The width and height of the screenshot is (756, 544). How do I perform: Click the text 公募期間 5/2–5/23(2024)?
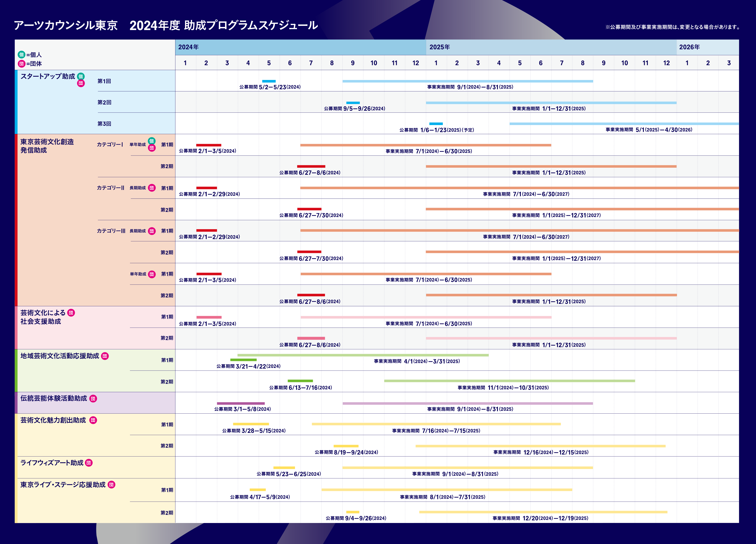pos(270,87)
